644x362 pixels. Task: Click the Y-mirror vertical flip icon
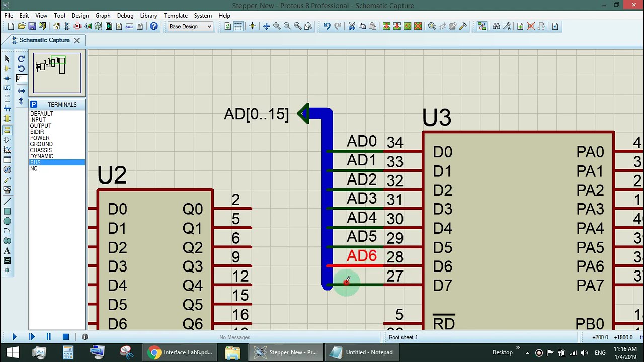point(21,101)
